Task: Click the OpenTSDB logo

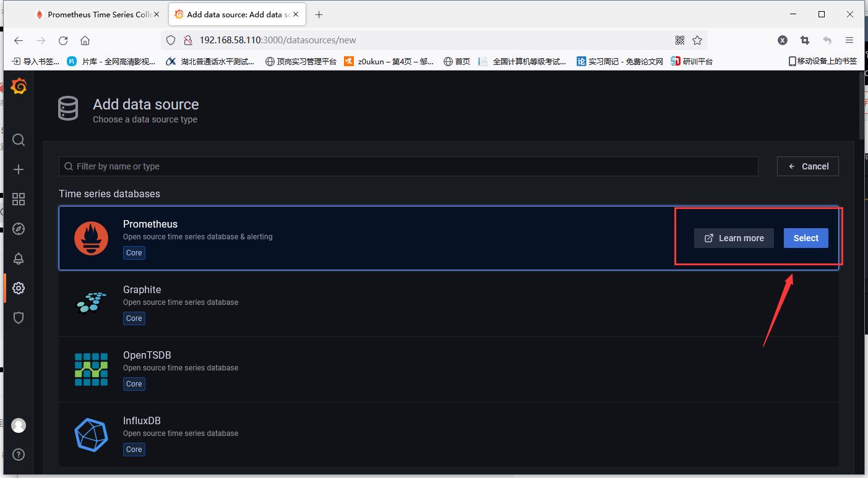Action: (x=91, y=369)
